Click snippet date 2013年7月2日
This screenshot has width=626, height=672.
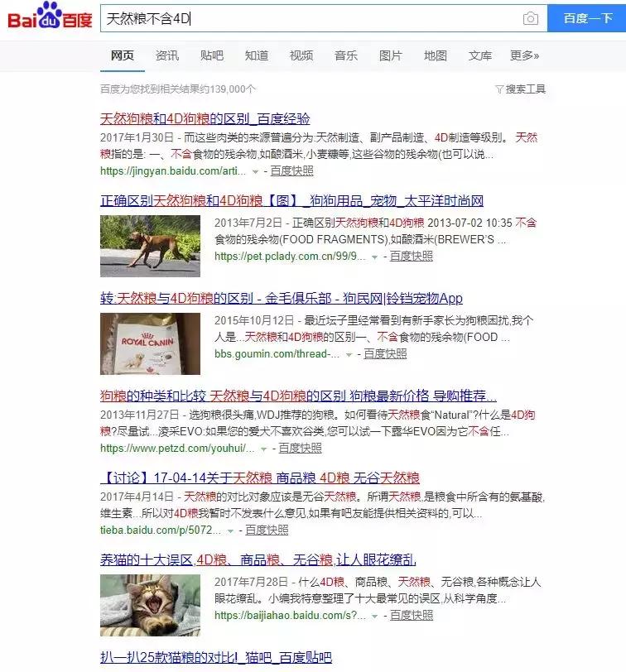(248, 223)
